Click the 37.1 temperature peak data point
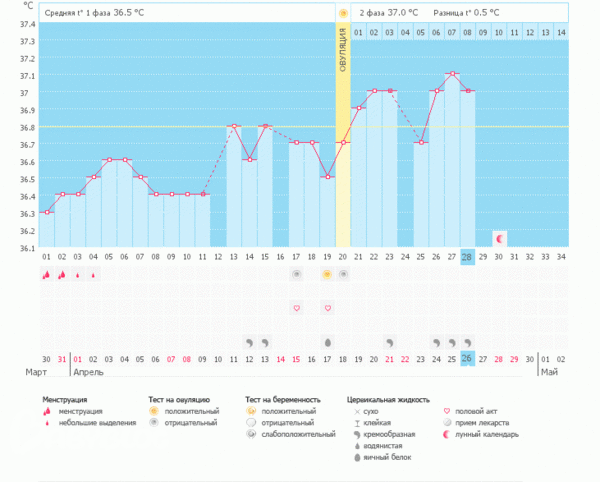Screen dimensions: 600x482 452,73
